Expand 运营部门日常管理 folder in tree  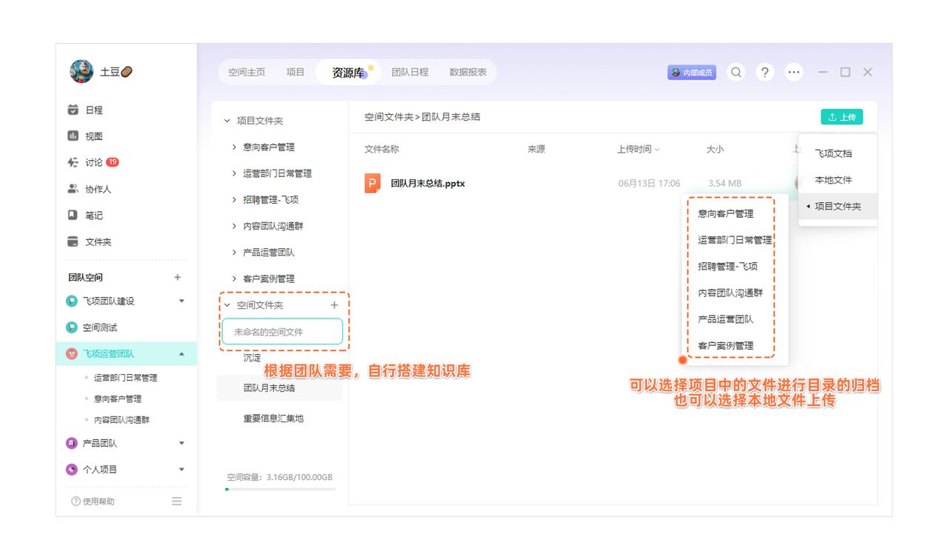click(234, 173)
